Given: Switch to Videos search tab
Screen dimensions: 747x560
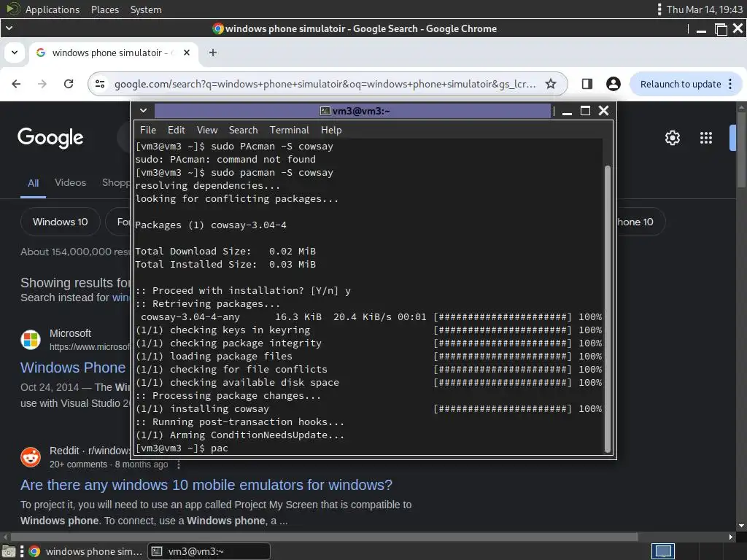Looking at the screenshot, I should coord(71,183).
